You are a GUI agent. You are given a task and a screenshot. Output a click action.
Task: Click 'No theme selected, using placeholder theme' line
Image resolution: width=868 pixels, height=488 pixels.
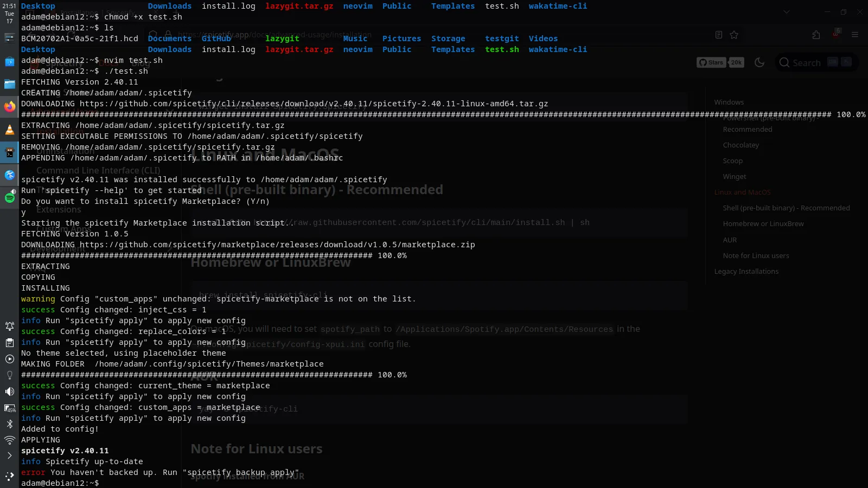(123, 353)
